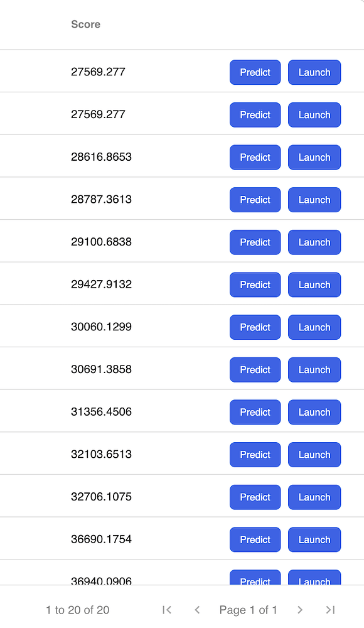Click Predict for score 28616.8653
The image size is (364, 628).
255,157
